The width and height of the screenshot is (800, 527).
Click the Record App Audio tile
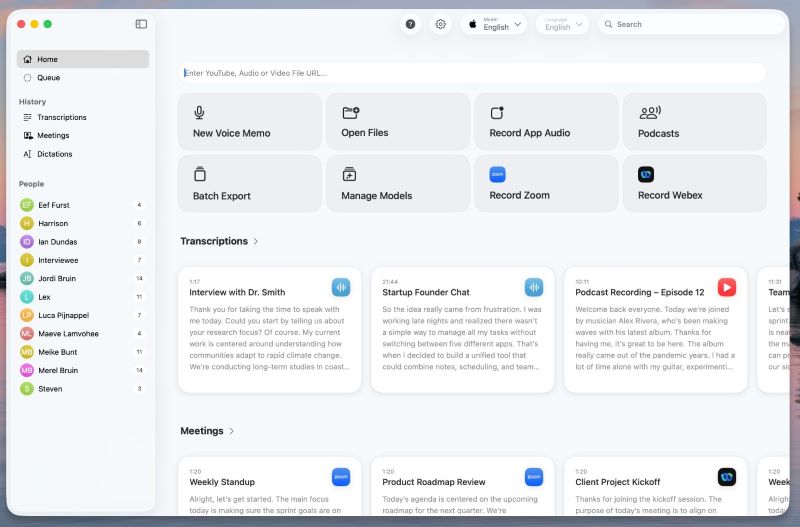click(546, 121)
